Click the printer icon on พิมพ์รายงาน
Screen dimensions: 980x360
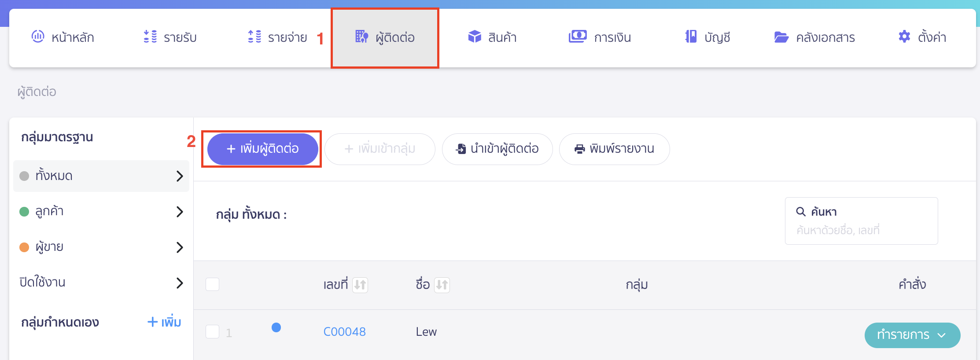point(578,149)
